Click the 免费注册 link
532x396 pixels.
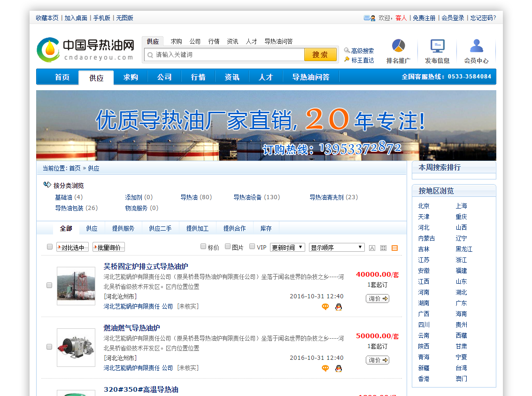tap(424, 18)
